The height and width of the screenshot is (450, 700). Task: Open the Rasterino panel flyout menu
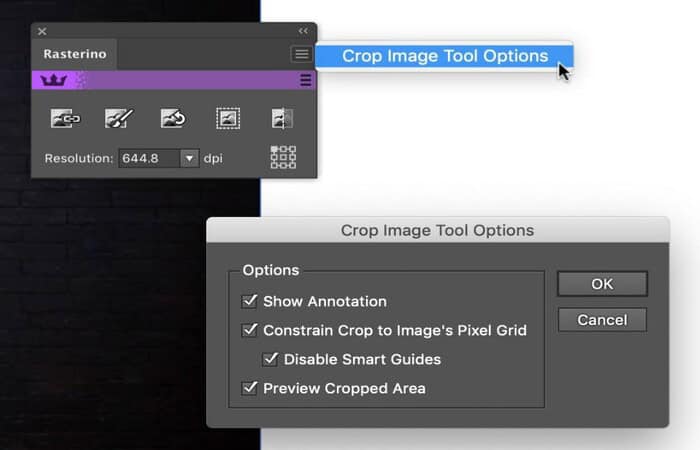[301, 54]
